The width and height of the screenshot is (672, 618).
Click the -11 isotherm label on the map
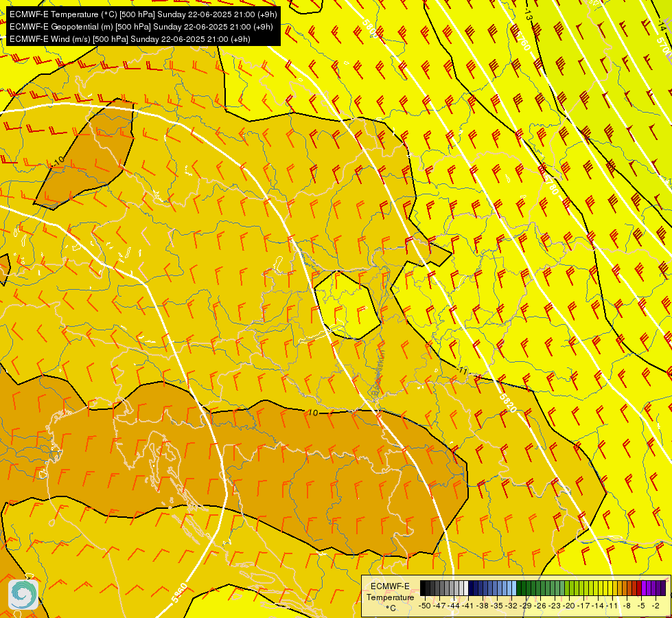click(x=461, y=371)
